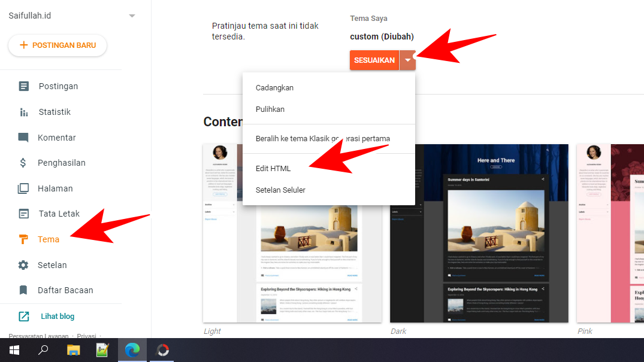Image resolution: width=644 pixels, height=362 pixels.
Task: Create a post with POSTINGAN BARU
Action: [58, 45]
